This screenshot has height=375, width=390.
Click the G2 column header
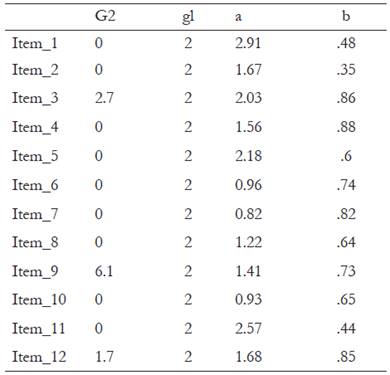click(x=105, y=16)
